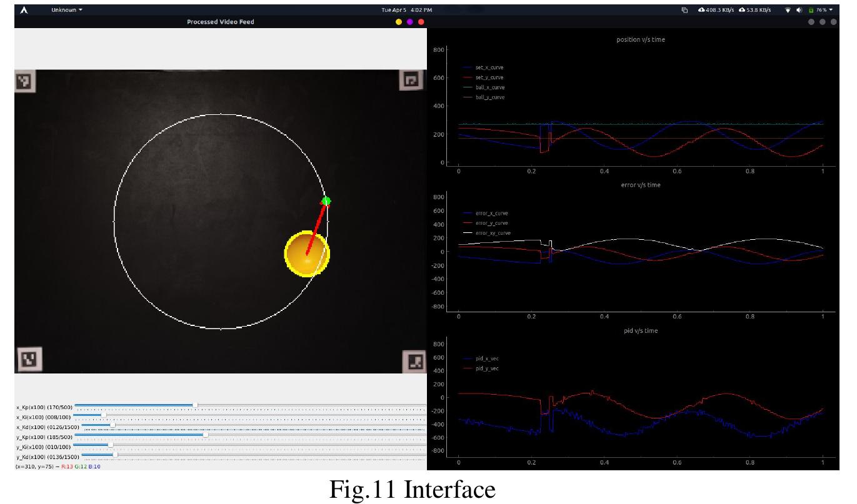Click the y_Kp slider handle
857x504 pixels.
click(206, 435)
